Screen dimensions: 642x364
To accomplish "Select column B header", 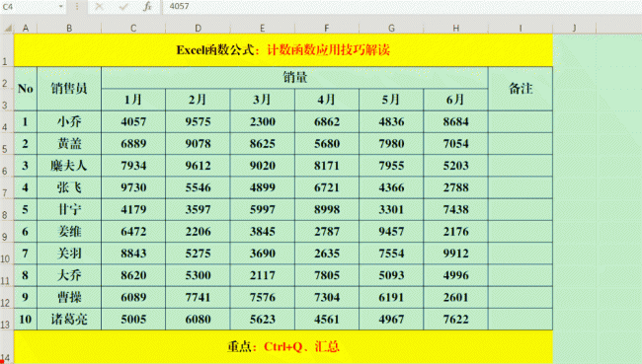I will (x=69, y=29).
